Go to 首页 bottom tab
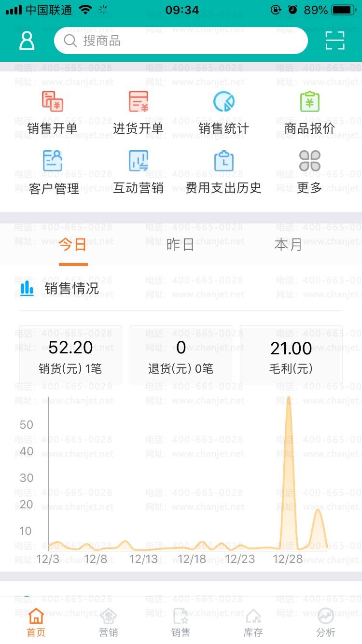 pos(36,622)
